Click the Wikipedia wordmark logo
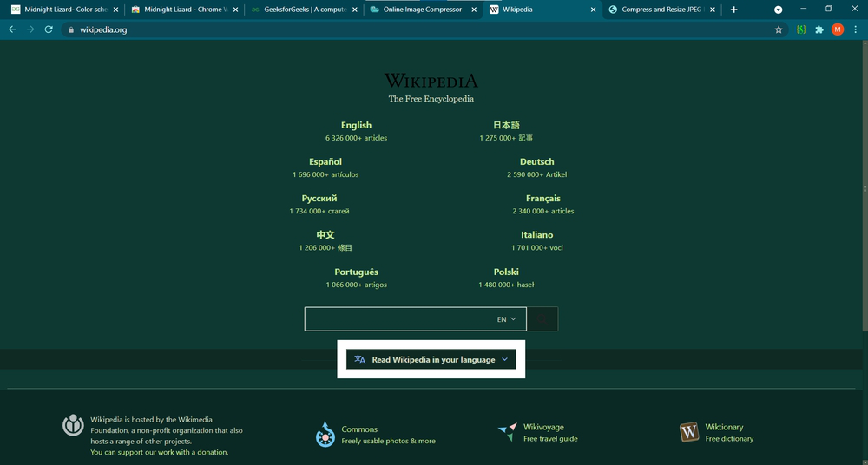The height and width of the screenshot is (465, 868). (x=431, y=81)
